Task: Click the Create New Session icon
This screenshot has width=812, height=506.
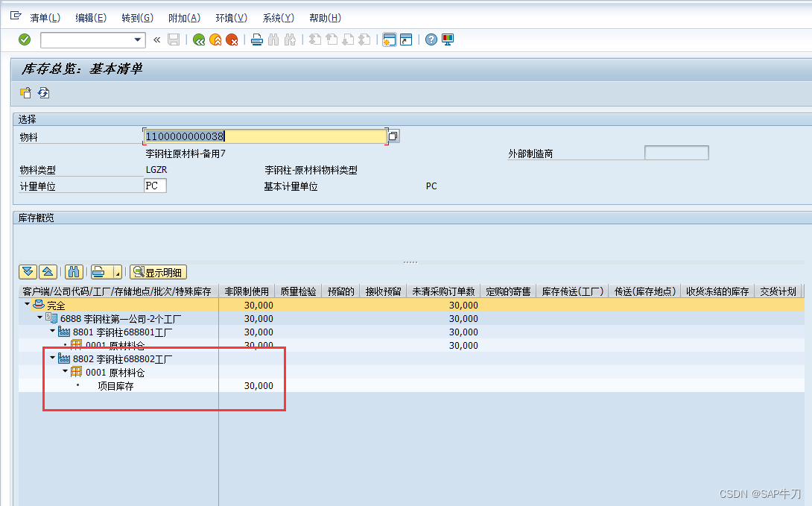Action: 390,39
